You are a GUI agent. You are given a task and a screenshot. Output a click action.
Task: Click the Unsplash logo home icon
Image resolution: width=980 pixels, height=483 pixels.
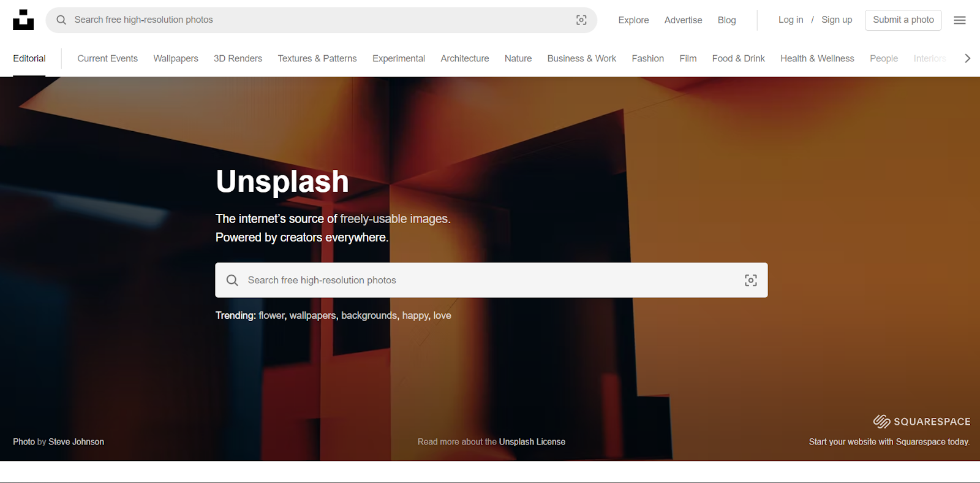pyautogui.click(x=23, y=20)
